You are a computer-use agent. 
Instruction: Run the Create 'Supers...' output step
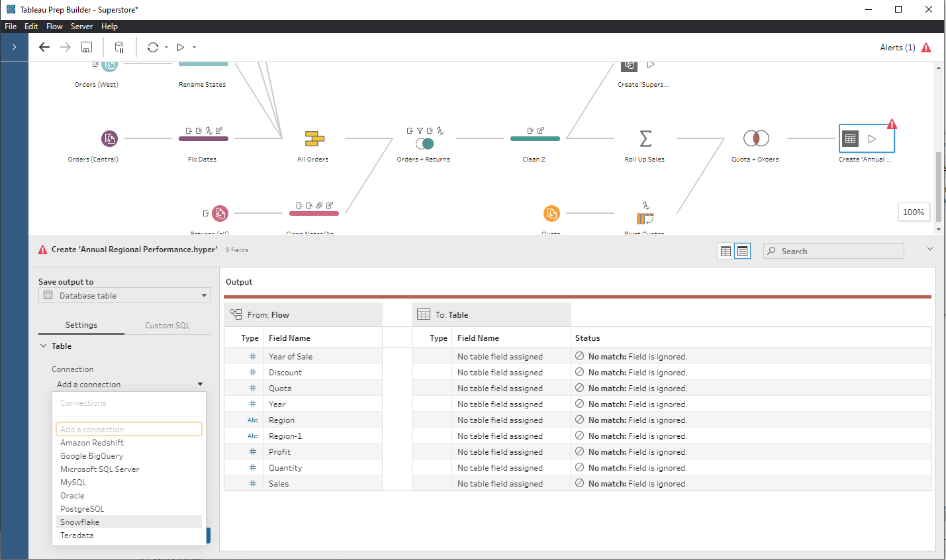point(651,65)
